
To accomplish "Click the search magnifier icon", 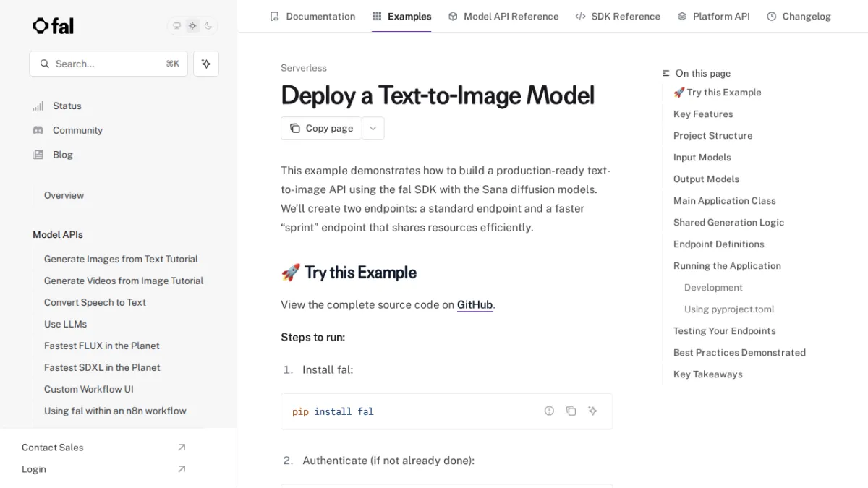I will (45, 64).
